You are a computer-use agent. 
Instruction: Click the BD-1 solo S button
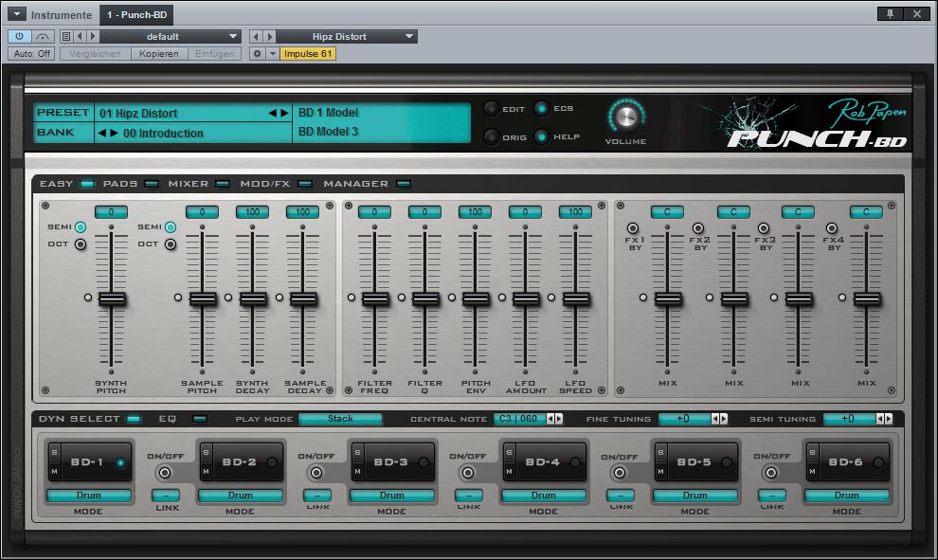[x=54, y=452]
